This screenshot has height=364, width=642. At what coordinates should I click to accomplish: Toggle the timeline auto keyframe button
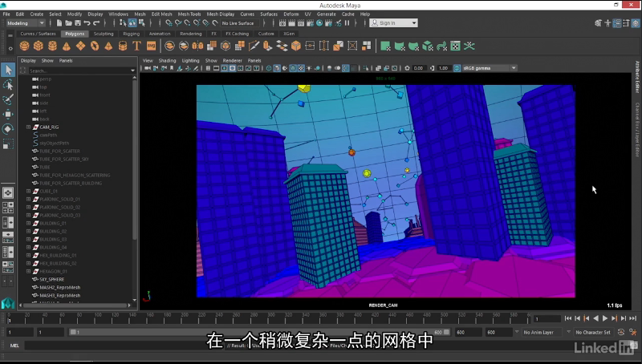point(621,332)
